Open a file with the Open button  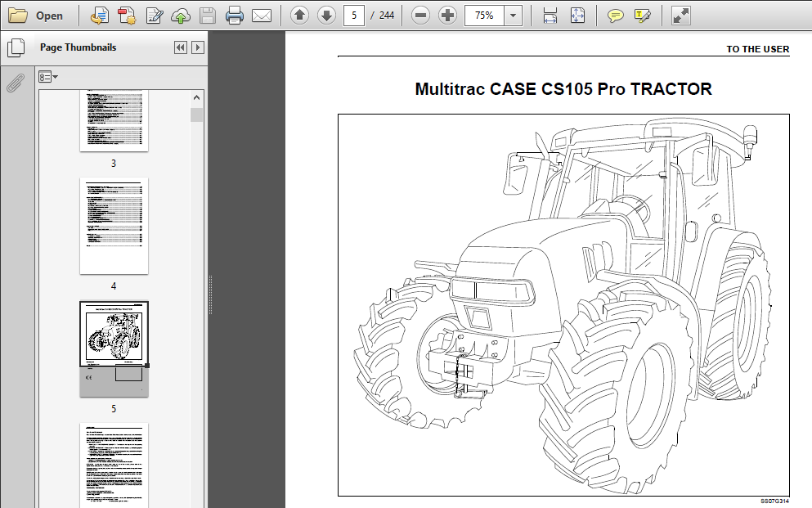[36, 16]
